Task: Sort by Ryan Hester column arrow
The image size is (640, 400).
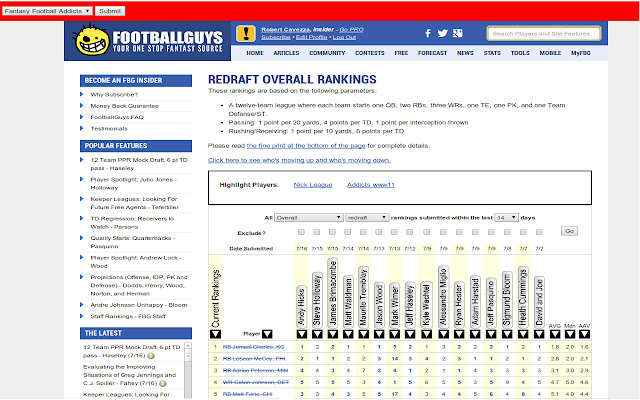Action: (x=459, y=334)
